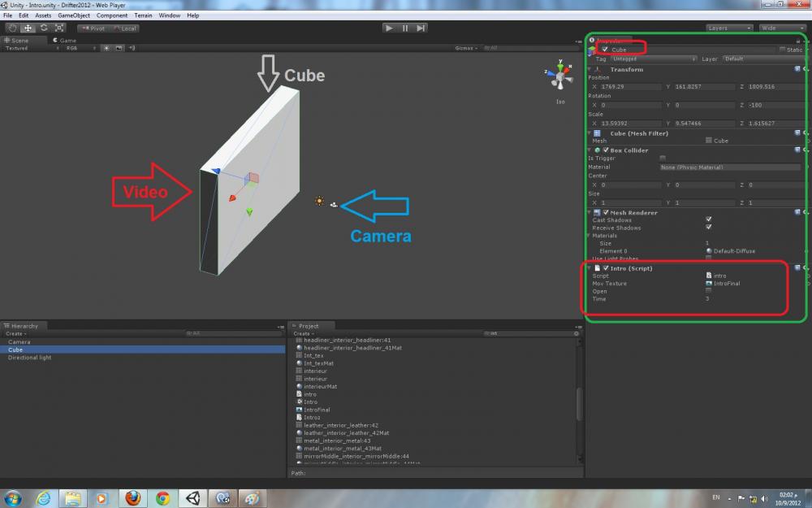Viewport: 812px width, 508px height.
Task: Uncheck the Cube object active checkbox
Action: pyautogui.click(x=605, y=50)
